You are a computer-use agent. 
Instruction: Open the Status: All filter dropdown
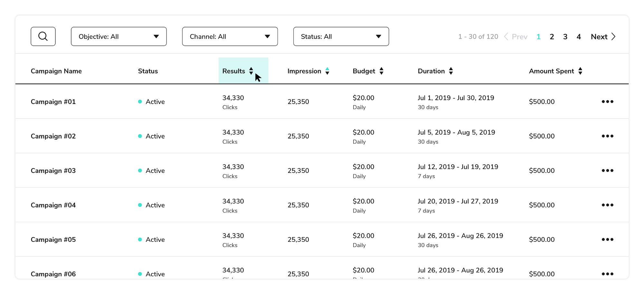point(341,36)
